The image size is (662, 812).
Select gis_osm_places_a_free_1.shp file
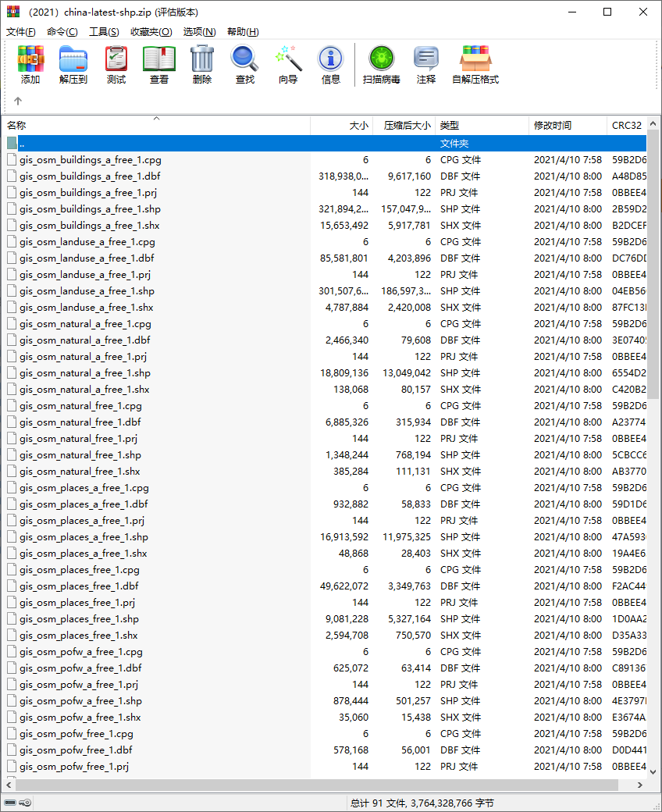coord(325,537)
